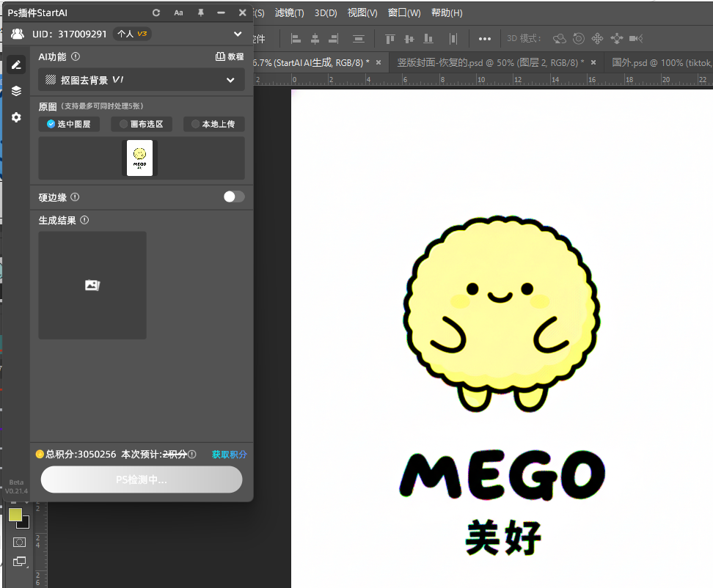Screen dimensions: 713x588
Task: Click the Aa font-size icon in plugin title bar
Action: [x=178, y=12]
